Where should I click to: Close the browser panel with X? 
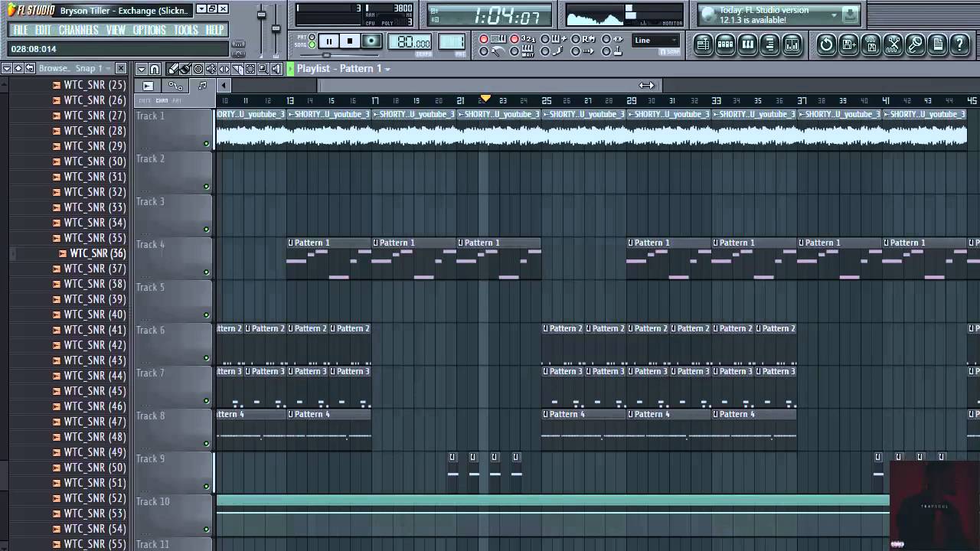pyautogui.click(x=120, y=68)
